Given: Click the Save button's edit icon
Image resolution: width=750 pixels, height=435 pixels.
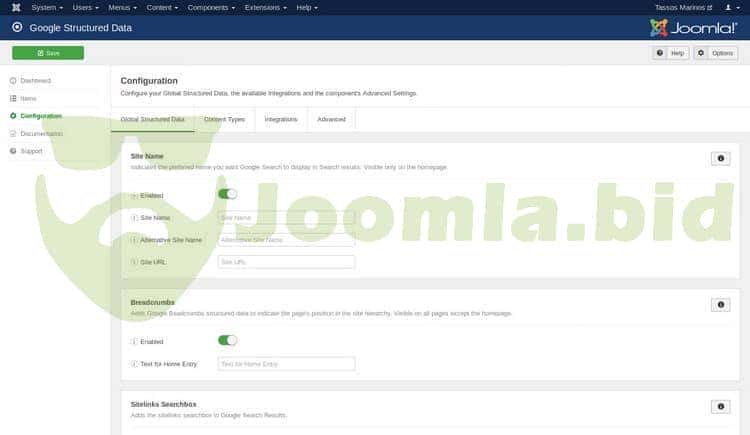Looking at the screenshot, I should [x=40, y=53].
